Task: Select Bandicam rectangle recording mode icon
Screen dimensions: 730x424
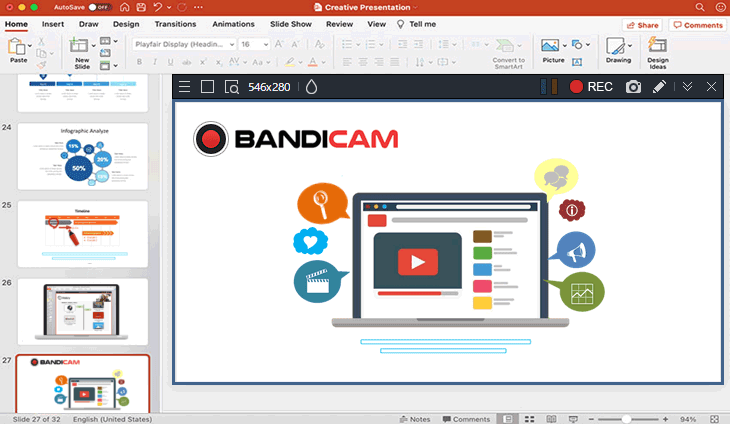Action: coord(207,87)
